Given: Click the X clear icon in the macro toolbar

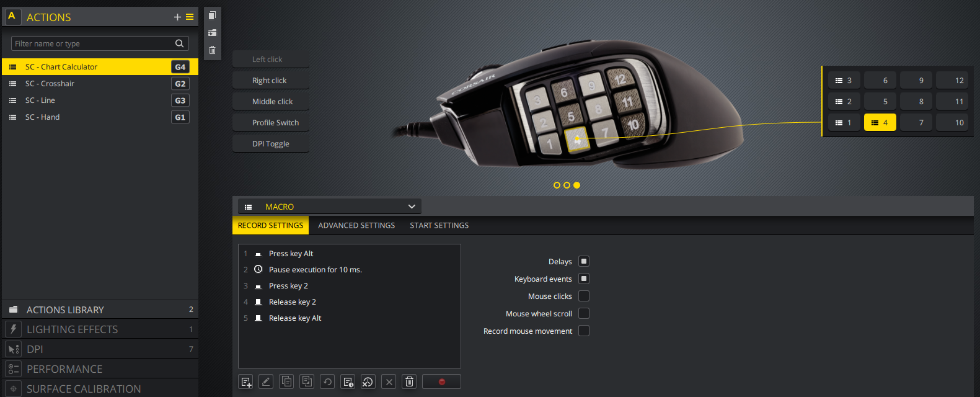Looking at the screenshot, I should [x=389, y=381].
